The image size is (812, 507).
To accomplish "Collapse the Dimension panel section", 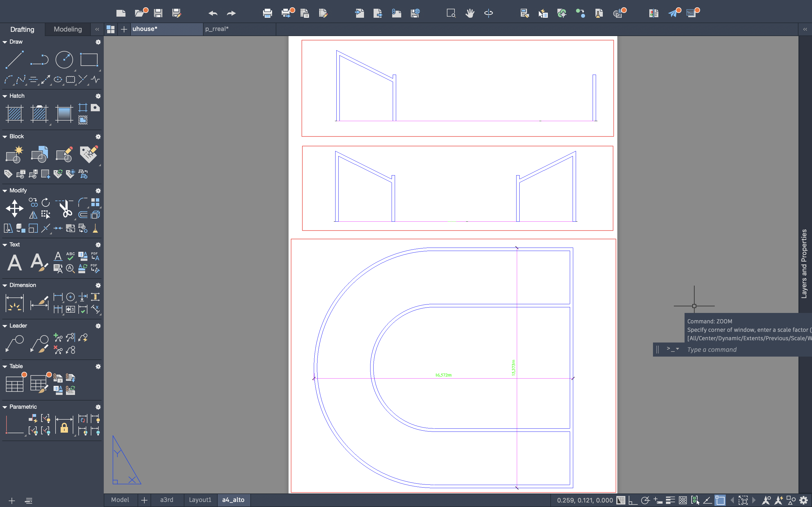I will 5,285.
